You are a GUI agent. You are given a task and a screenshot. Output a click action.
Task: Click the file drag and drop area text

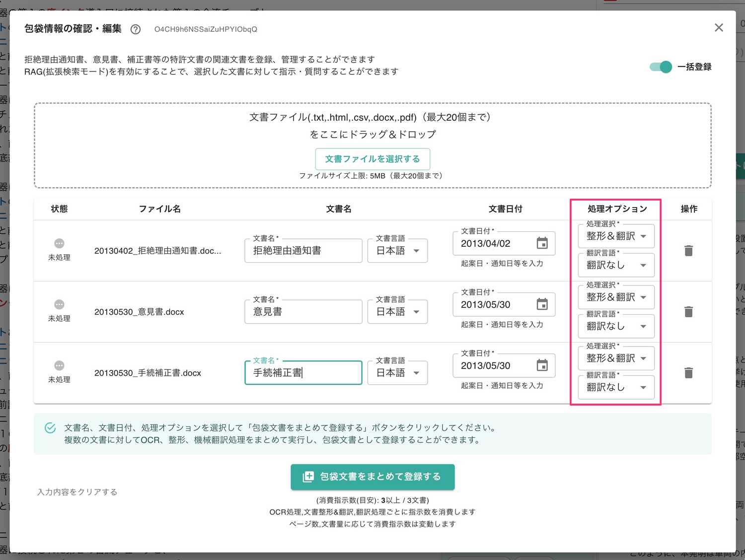[372, 126]
